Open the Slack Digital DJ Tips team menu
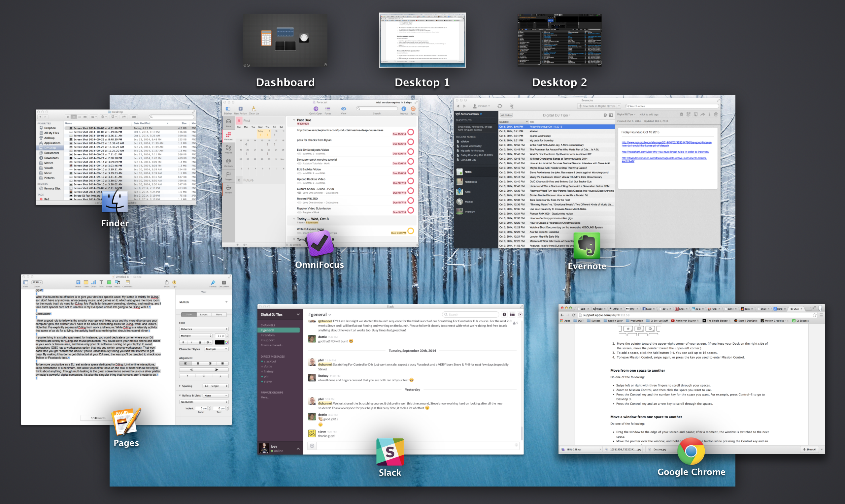Viewport: 845px width, 504px height. pyautogui.click(x=280, y=314)
